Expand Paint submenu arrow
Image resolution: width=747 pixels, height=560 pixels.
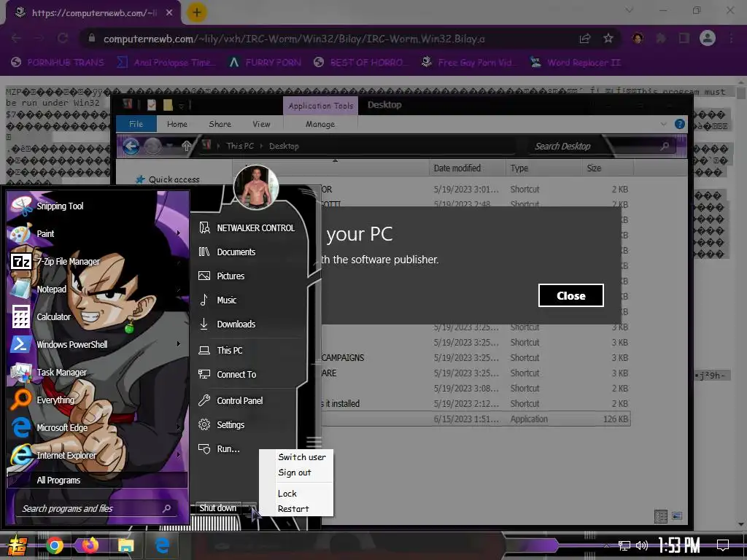179,233
